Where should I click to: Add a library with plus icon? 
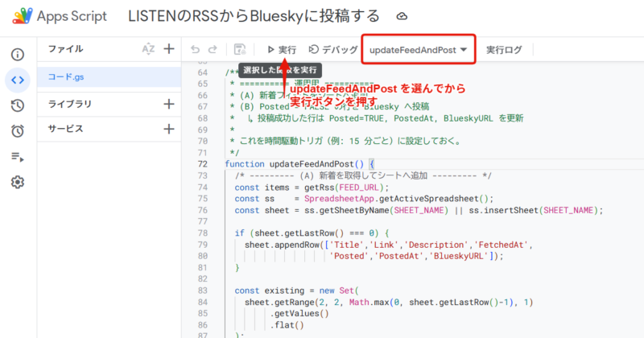click(169, 104)
